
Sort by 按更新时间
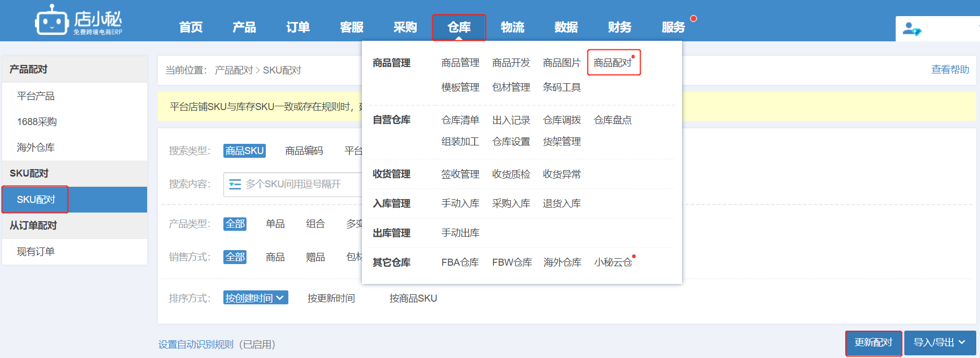pos(331,298)
